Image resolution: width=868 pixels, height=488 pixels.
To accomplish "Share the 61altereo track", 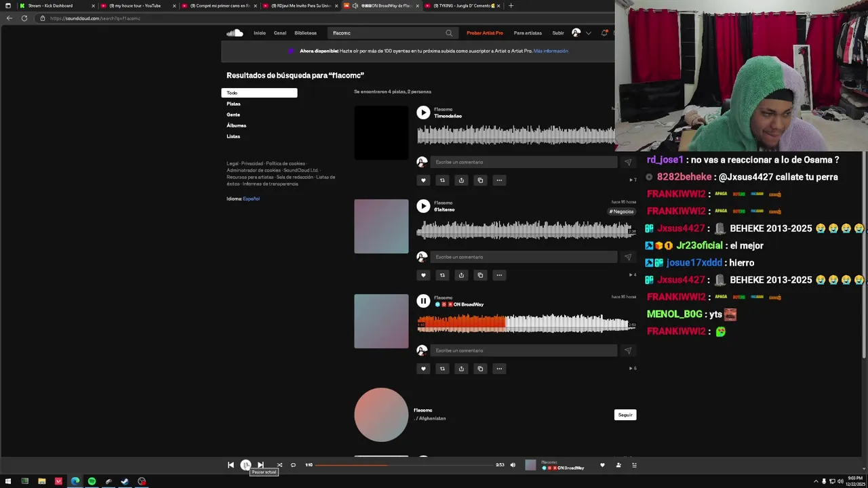I will [x=461, y=275].
